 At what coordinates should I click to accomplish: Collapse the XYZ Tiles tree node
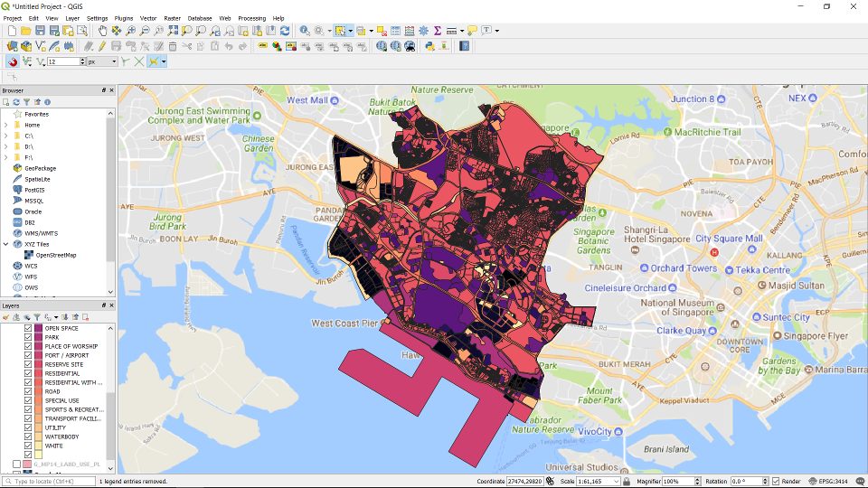pos(5,244)
